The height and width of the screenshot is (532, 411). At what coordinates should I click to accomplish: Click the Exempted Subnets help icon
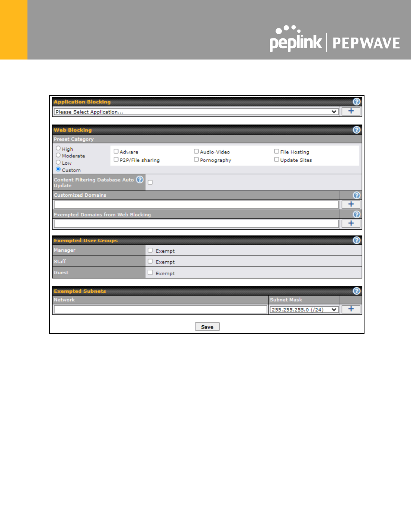pyautogui.click(x=357, y=291)
